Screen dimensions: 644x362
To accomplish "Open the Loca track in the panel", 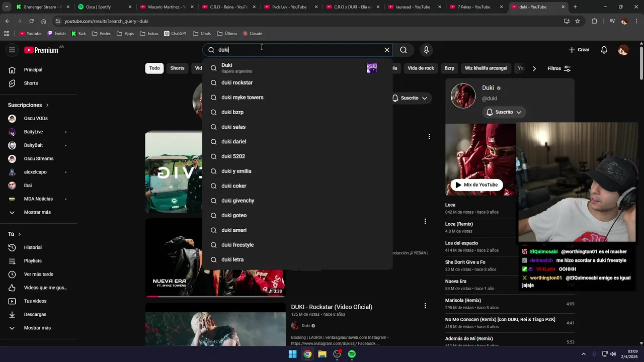I will (x=450, y=205).
